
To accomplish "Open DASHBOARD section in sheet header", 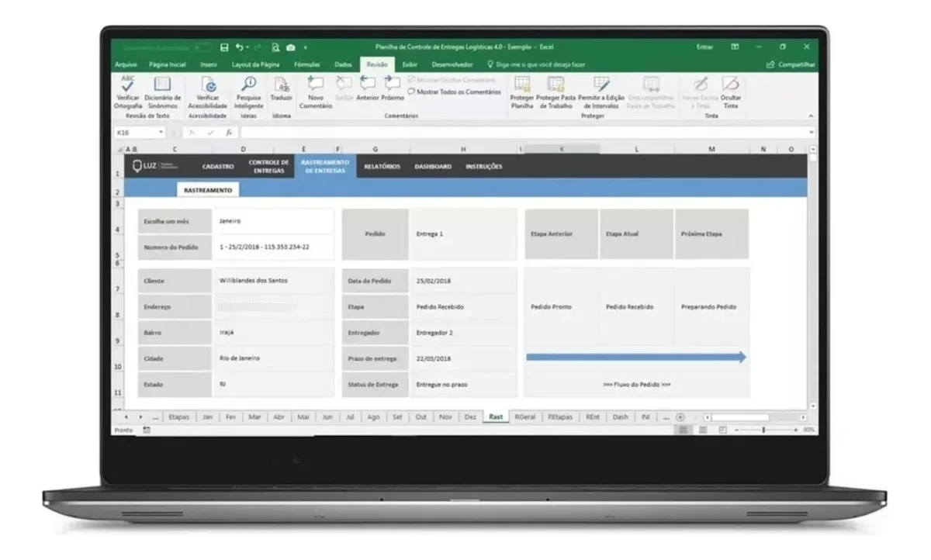I will point(433,167).
